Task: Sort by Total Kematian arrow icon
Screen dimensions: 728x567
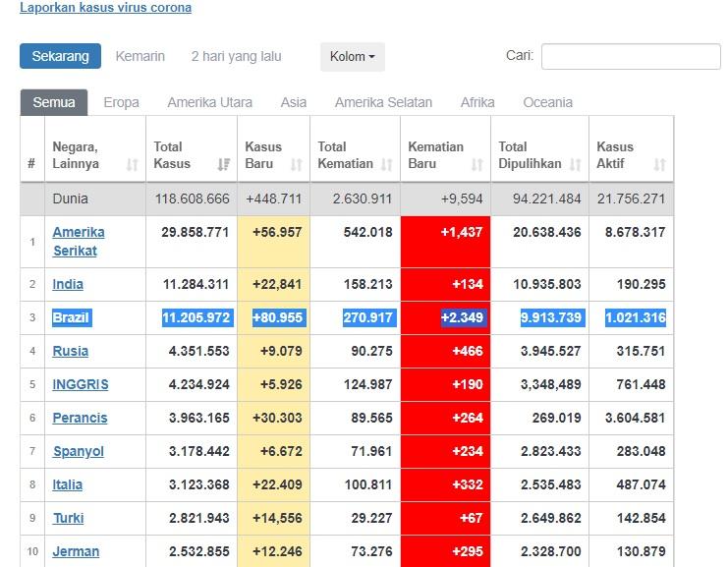Action: (x=387, y=165)
